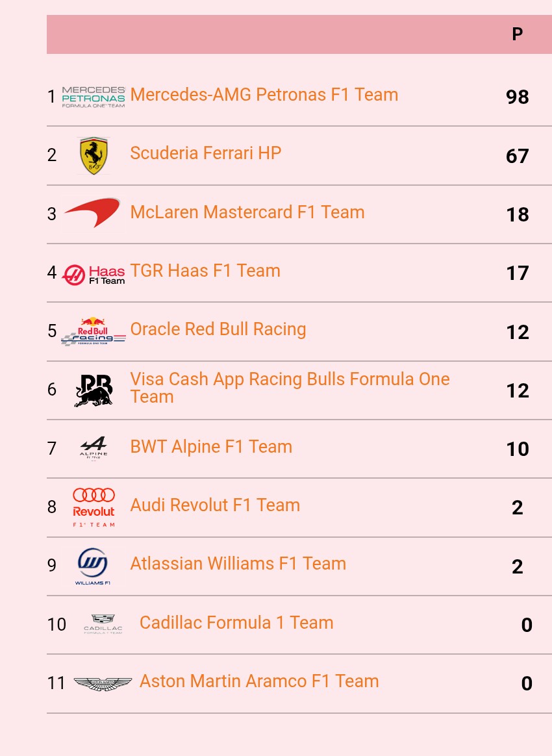
Task: Click the Racing Bulls RB logo
Action: click(94, 390)
